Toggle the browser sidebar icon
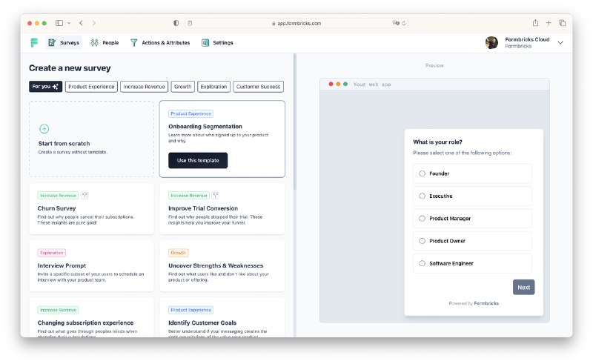Image resolution: width=593 pixels, height=364 pixels. pos(59,23)
